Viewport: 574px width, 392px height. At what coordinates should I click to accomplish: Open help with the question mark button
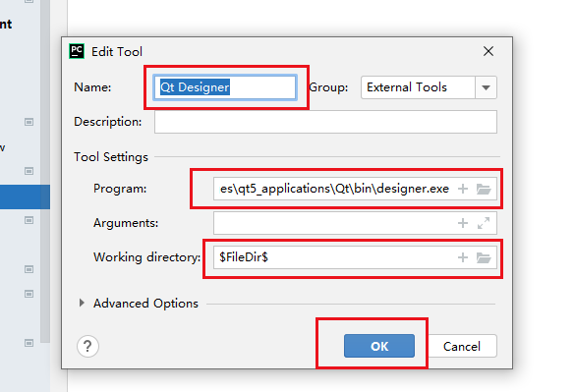[87, 346]
